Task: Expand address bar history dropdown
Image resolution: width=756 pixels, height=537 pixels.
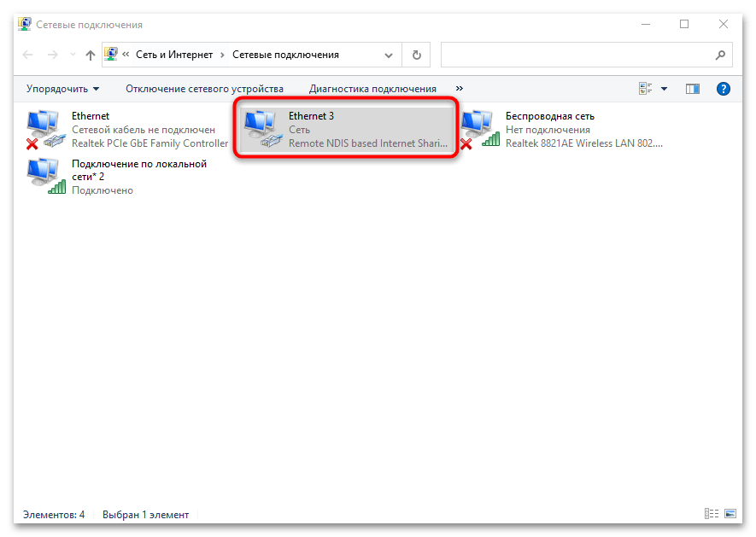Action: (x=389, y=55)
